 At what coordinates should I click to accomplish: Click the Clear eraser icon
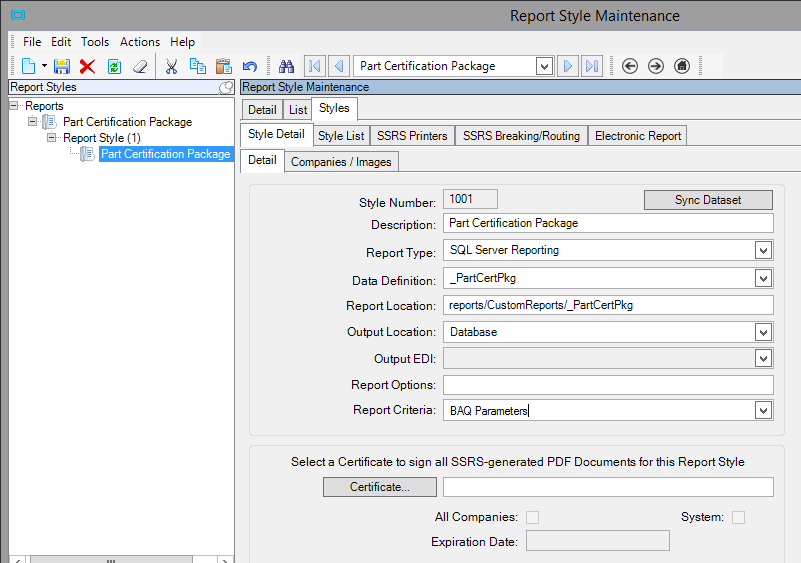[140, 66]
